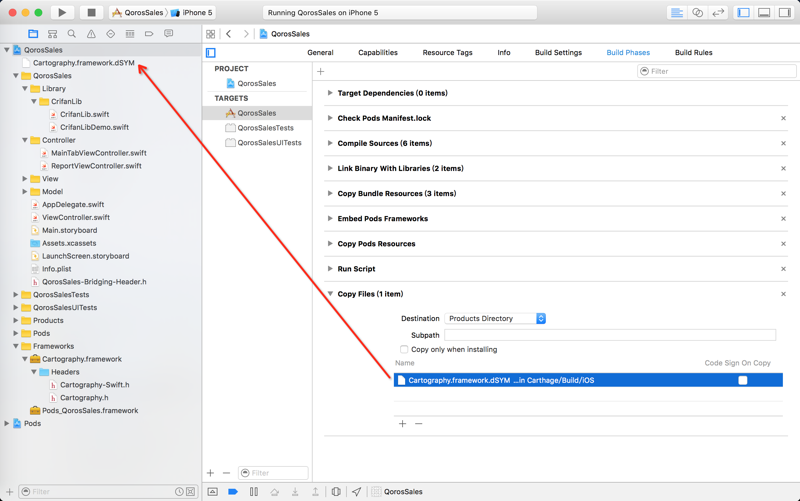Add a new build phase with plus

click(320, 71)
